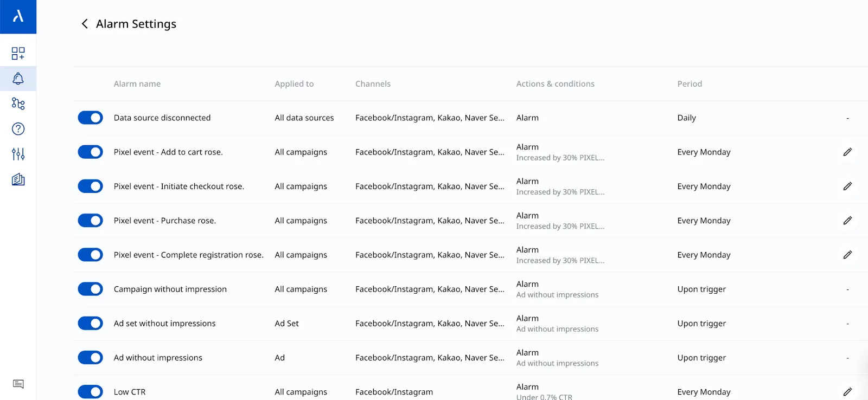Click Ad without impressions condition in Ad set row
This screenshot has height=400, width=868.
click(x=557, y=328)
